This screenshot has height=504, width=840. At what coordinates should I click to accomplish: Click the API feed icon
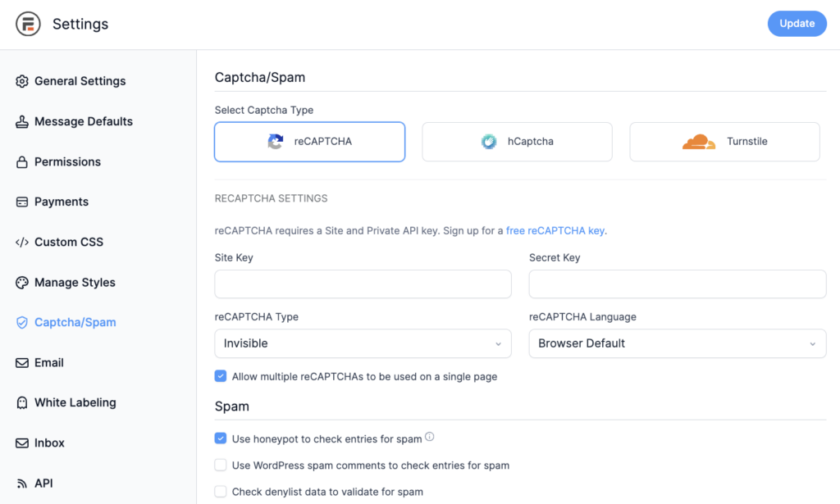(x=22, y=484)
